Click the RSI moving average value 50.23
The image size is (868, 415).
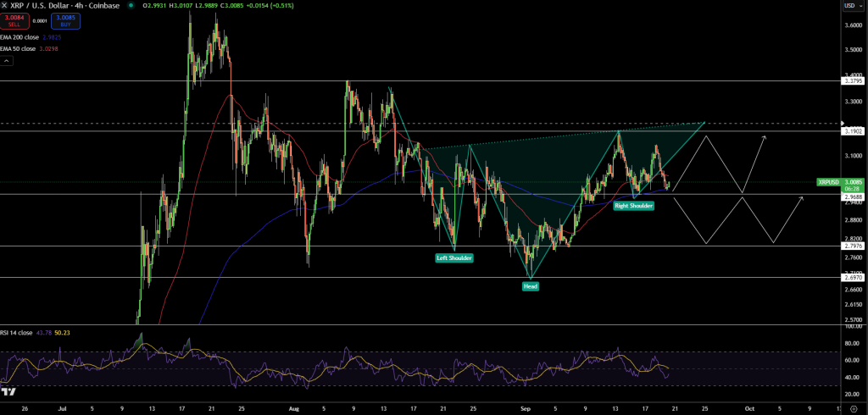[x=63, y=333]
